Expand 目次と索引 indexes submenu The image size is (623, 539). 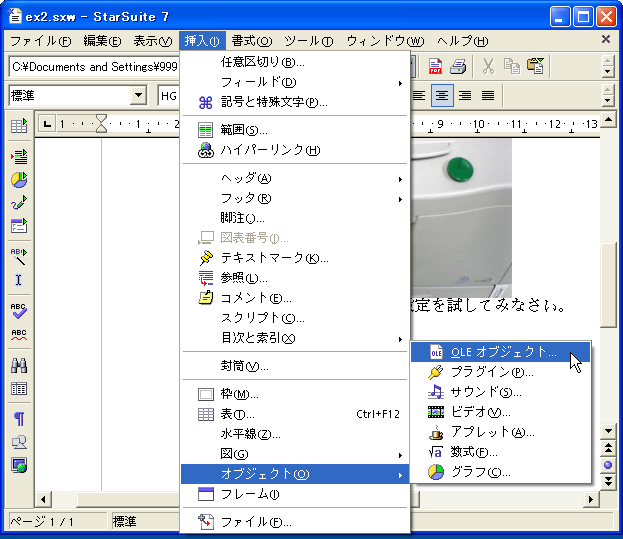pos(295,338)
